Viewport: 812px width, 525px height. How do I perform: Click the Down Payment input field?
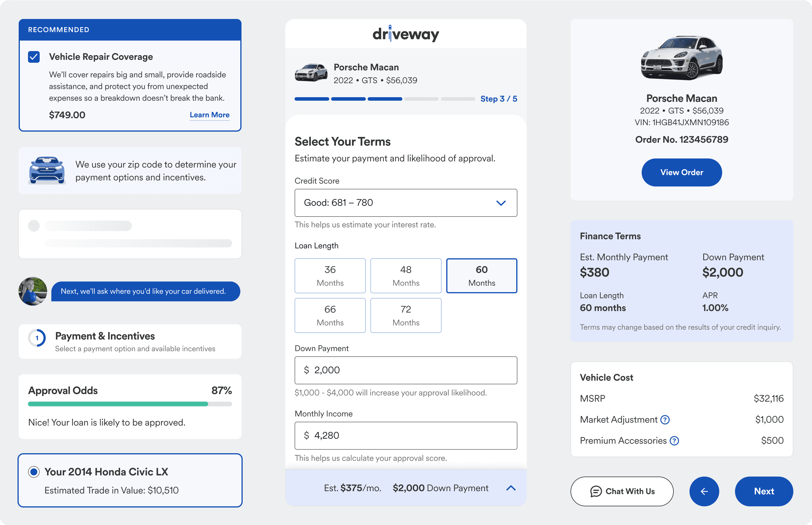(x=405, y=370)
